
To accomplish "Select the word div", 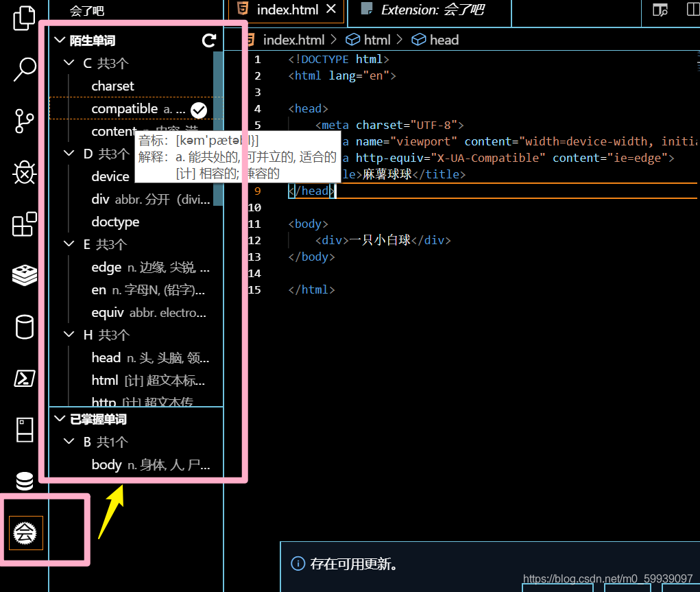I will click(x=100, y=199).
